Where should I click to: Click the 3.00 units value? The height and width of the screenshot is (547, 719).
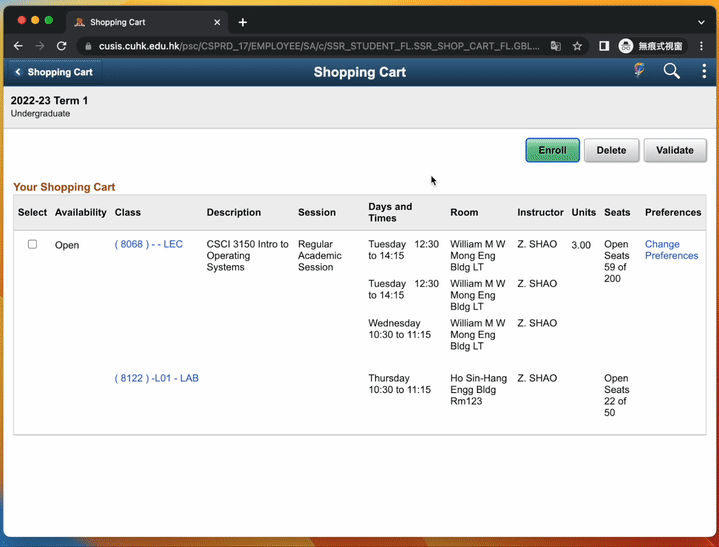tap(581, 245)
